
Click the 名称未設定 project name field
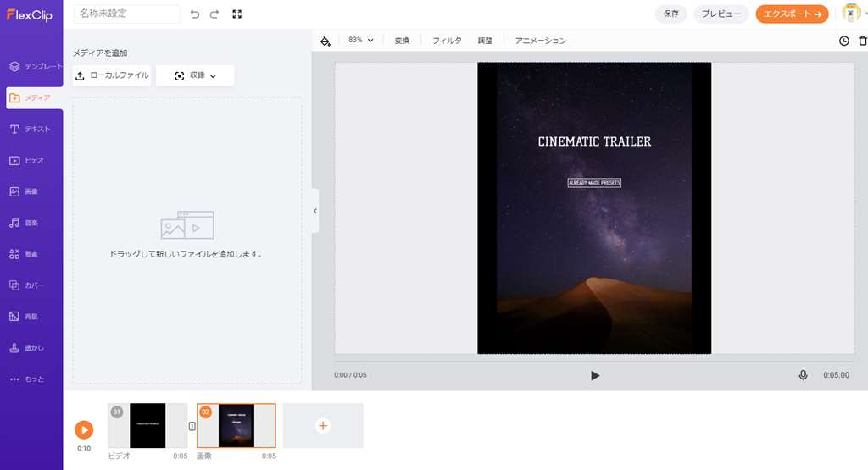click(x=127, y=14)
